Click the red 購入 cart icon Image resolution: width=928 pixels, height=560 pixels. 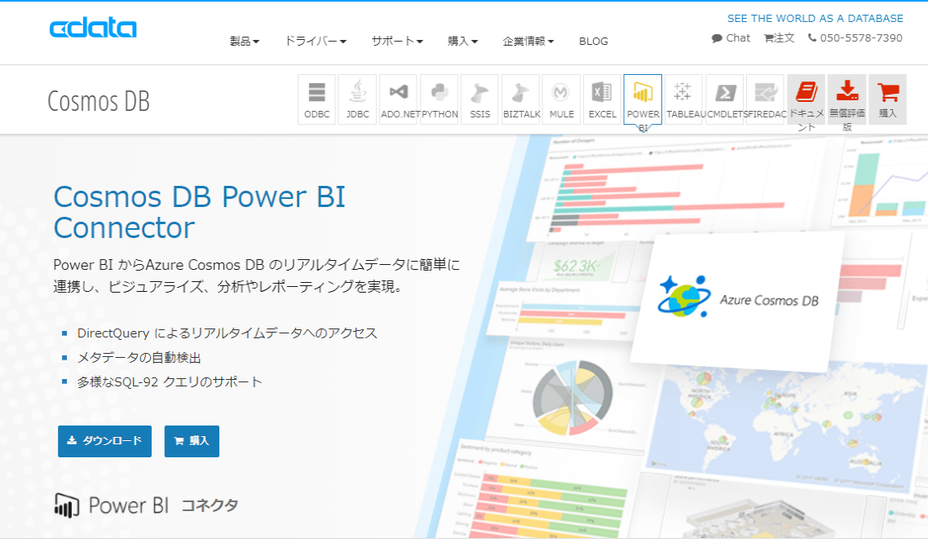point(888,99)
